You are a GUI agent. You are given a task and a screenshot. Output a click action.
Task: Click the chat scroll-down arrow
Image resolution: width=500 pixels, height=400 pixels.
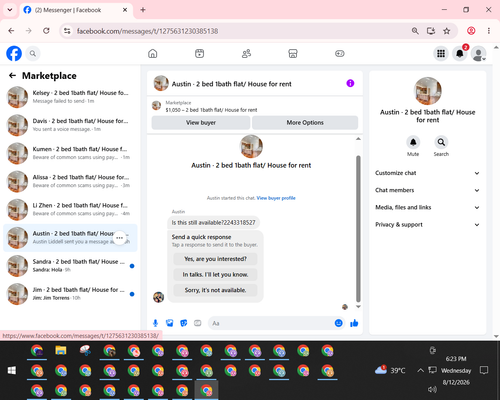358,307
